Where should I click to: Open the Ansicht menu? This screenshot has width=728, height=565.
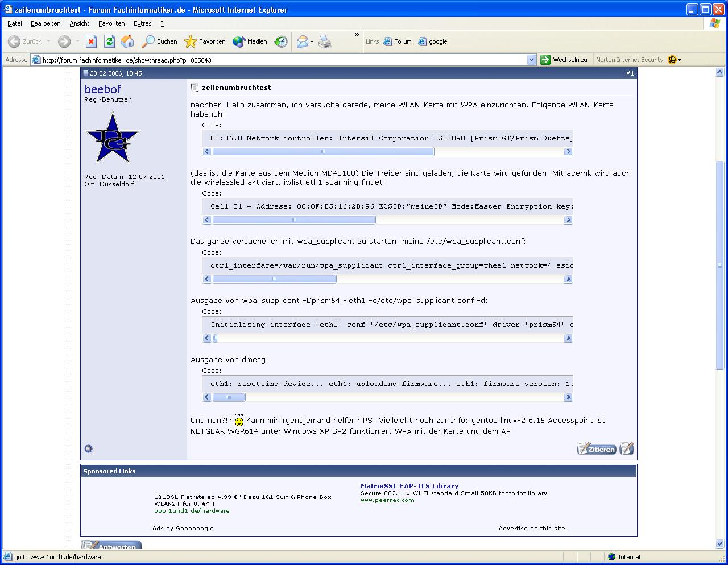coord(80,23)
